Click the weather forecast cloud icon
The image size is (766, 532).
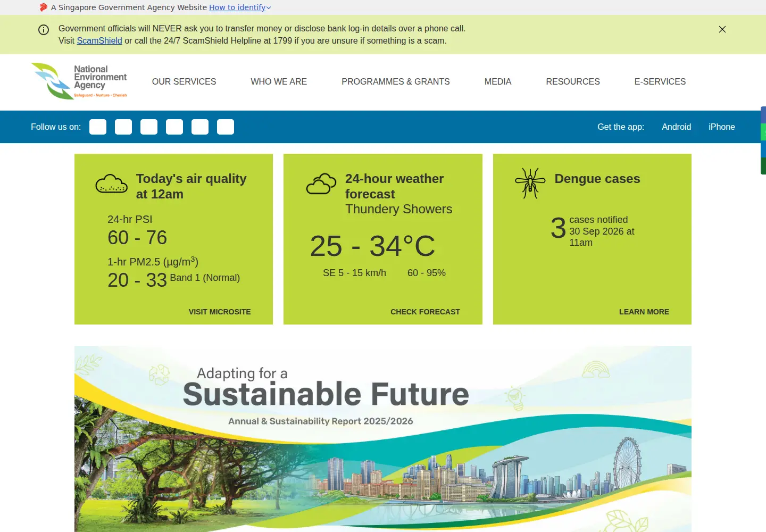(x=321, y=184)
